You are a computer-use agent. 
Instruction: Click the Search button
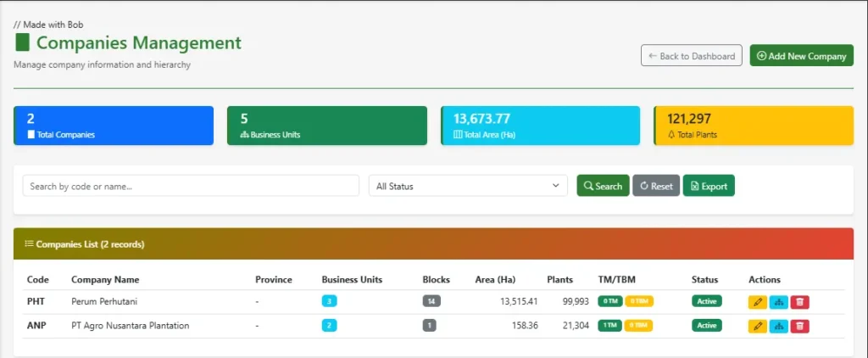pos(603,186)
